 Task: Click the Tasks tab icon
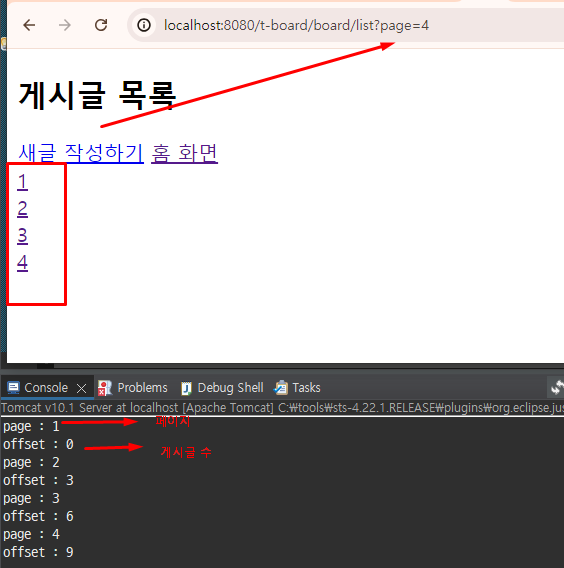coord(281,388)
